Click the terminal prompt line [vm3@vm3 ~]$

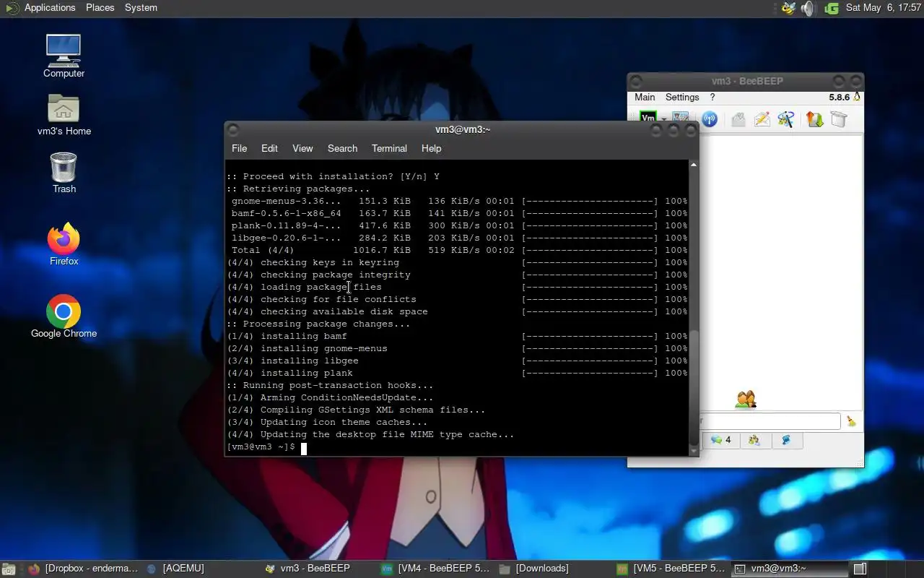coord(261,447)
